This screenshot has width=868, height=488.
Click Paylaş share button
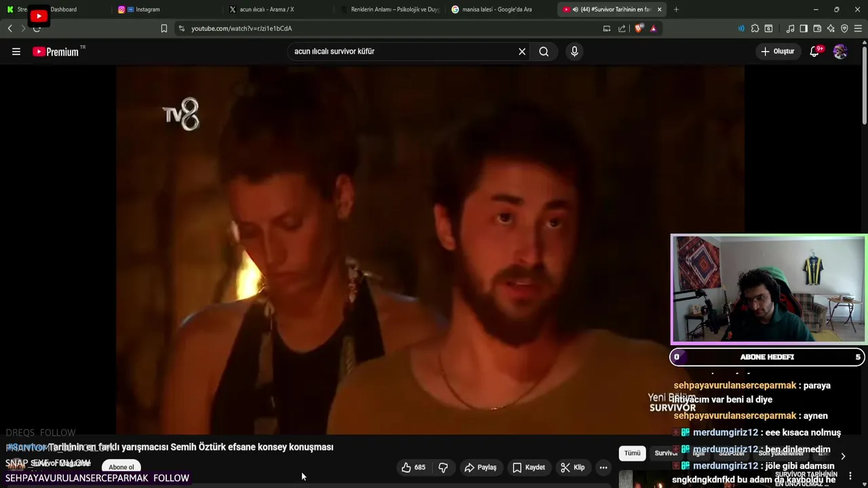(x=480, y=468)
